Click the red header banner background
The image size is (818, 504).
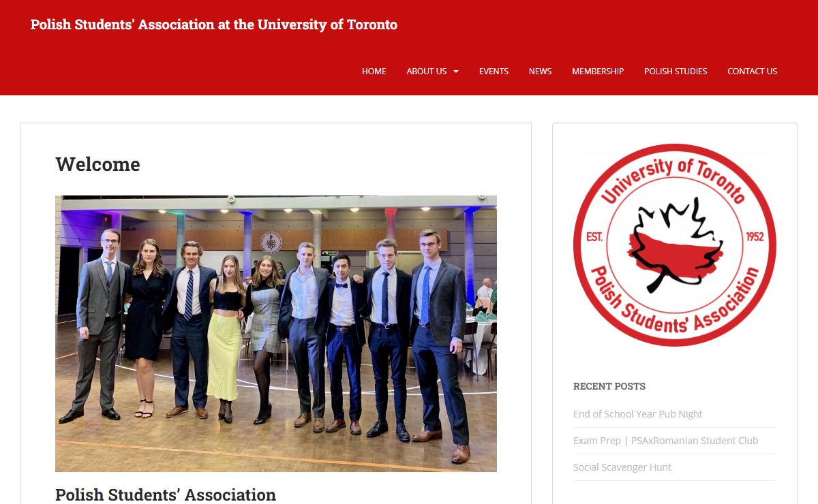click(579, 27)
